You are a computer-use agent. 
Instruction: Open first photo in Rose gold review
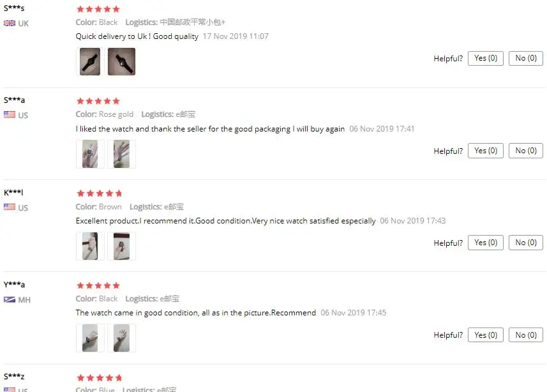[x=90, y=154]
